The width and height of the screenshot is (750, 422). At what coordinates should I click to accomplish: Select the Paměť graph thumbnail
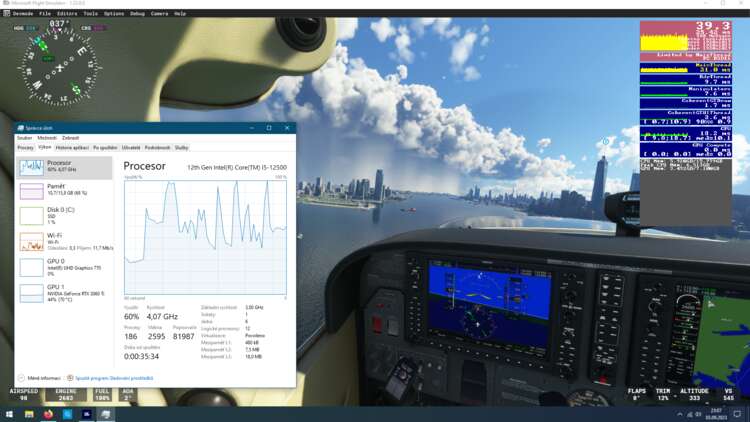pyautogui.click(x=32, y=191)
